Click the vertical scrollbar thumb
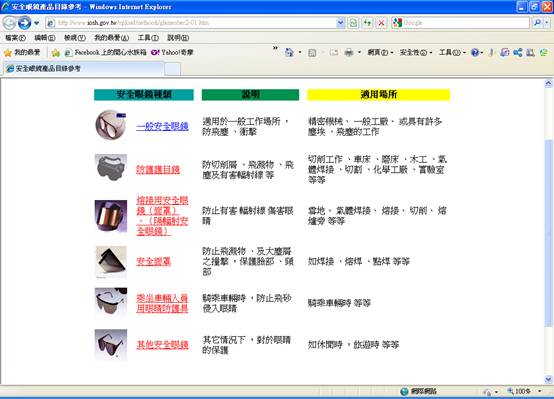This screenshot has height=399, width=554. (x=548, y=233)
